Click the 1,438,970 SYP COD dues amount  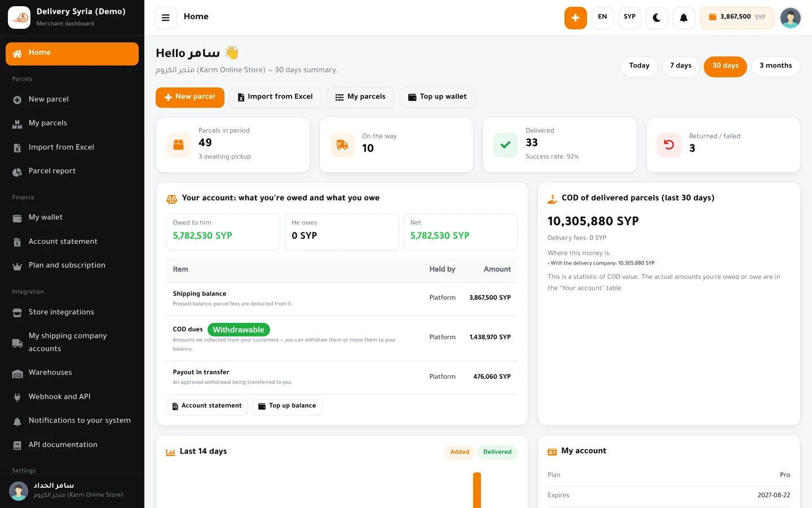click(490, 338)
